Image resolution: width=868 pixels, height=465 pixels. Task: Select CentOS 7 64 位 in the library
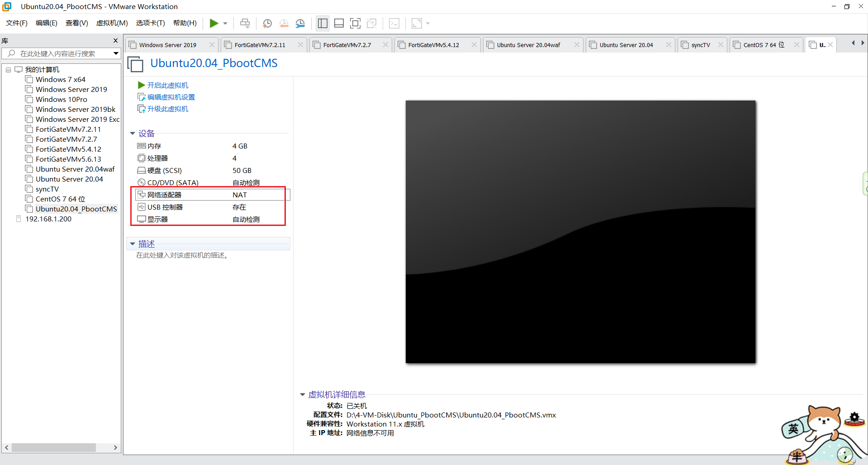tap(61, 199)
